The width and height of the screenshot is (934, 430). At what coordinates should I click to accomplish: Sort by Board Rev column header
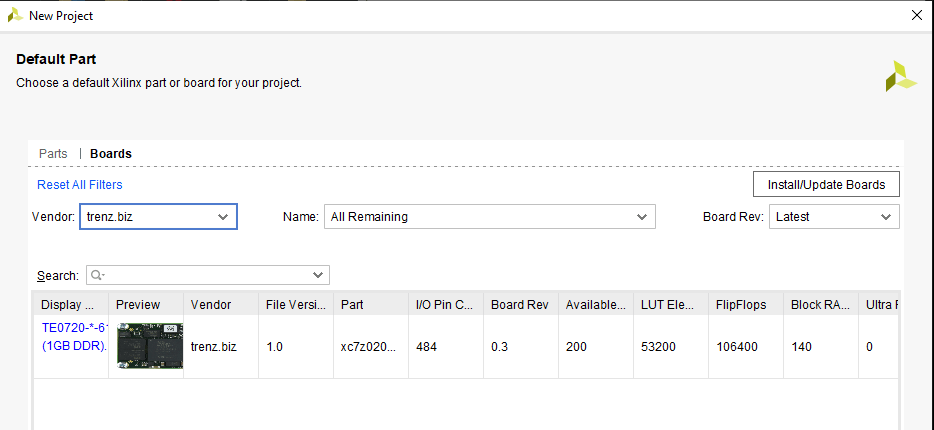(x=521, y=304)
